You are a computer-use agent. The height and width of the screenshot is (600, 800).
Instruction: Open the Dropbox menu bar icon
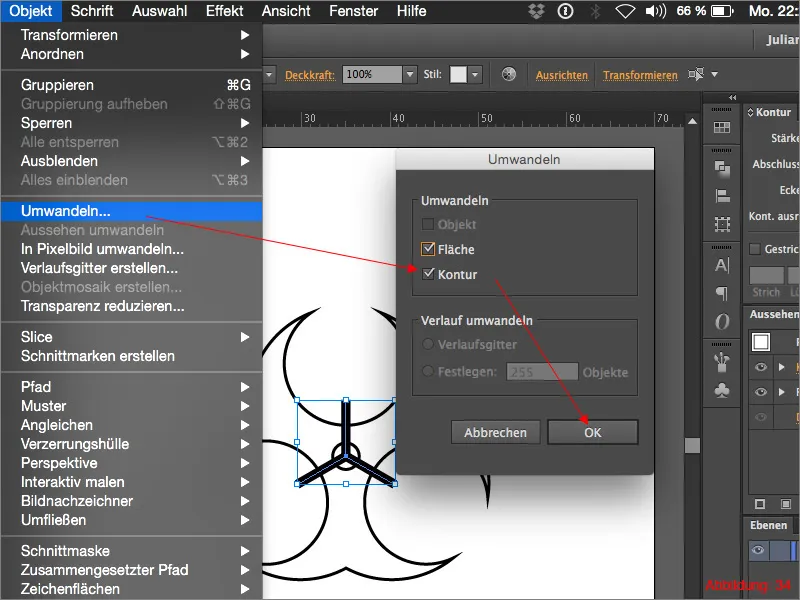(536, 11)
